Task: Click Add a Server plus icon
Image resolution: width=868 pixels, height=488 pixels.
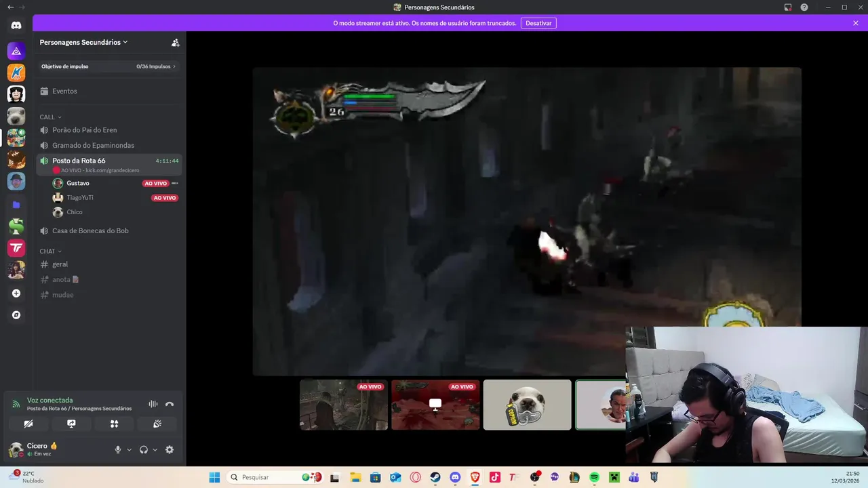Action: point(16,293)
